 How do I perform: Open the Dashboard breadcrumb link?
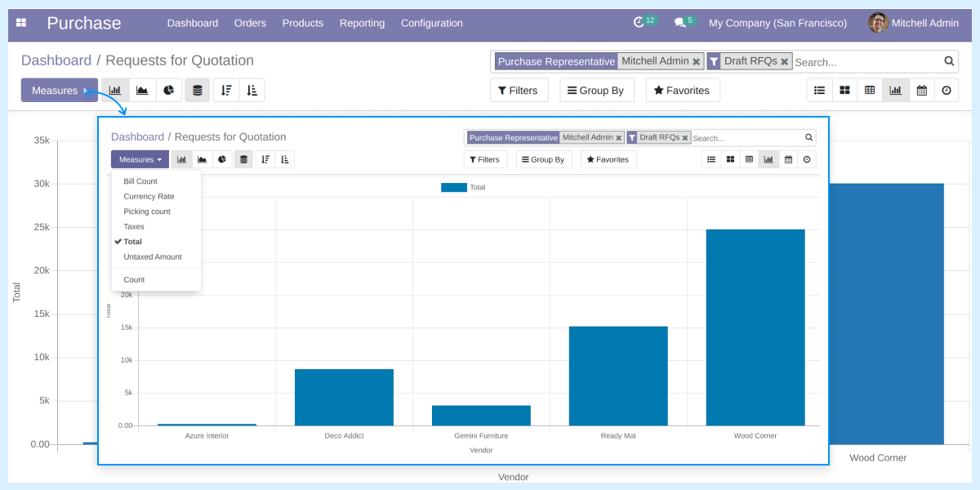pyautogui.click(x=56, y=60)
